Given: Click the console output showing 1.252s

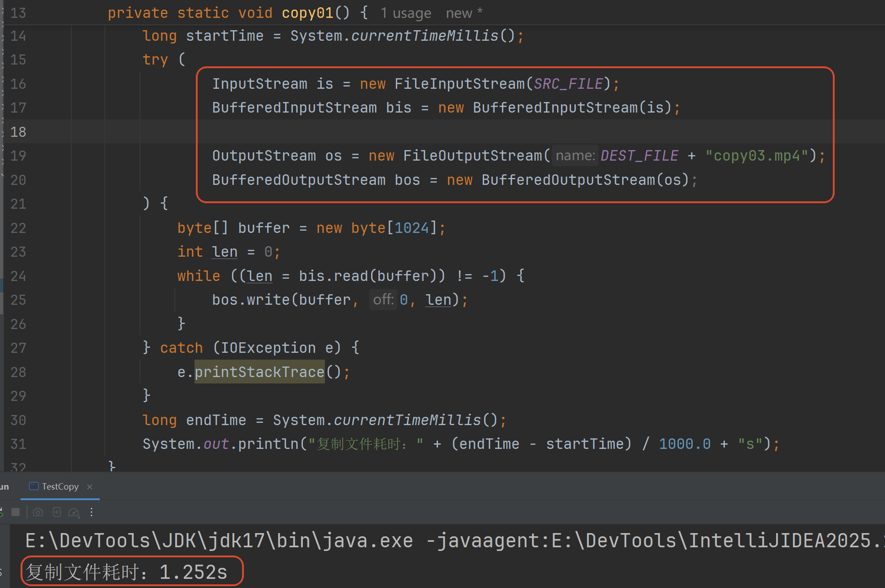Looking at the screenshot, I should 127,572.
